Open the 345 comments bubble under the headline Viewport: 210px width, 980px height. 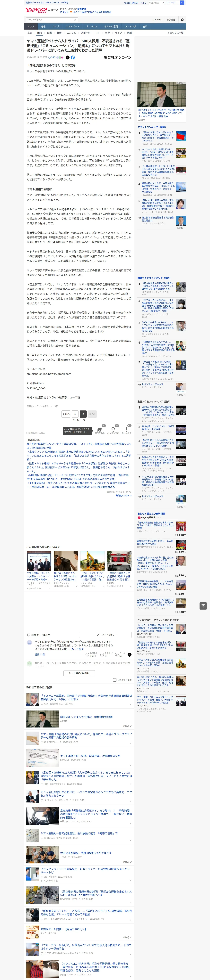[x=52, y=57]
